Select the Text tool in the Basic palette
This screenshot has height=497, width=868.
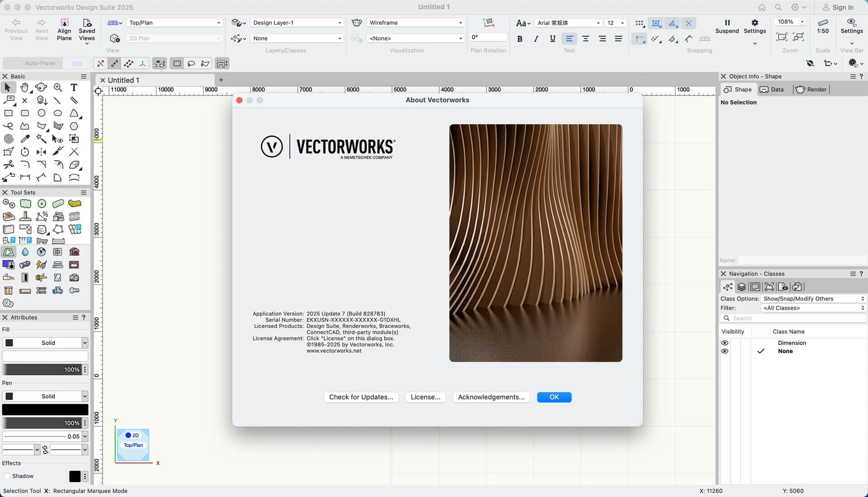74,87
